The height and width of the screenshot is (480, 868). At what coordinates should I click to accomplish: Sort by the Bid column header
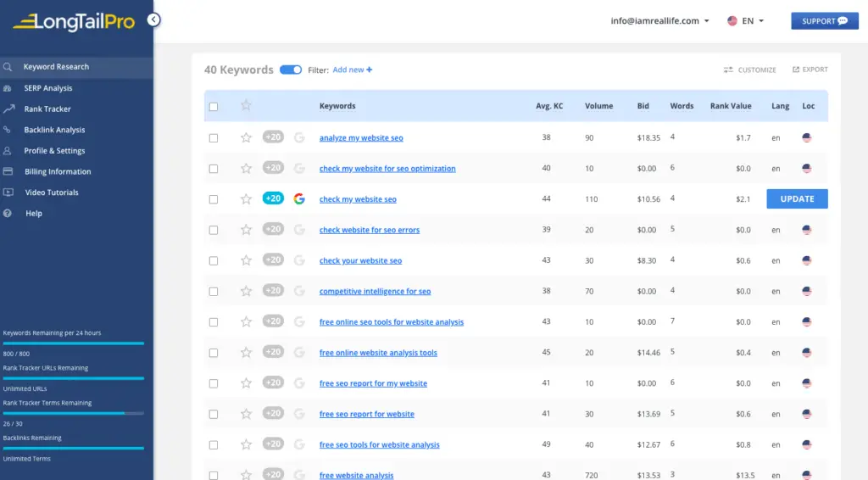(643, 106)
